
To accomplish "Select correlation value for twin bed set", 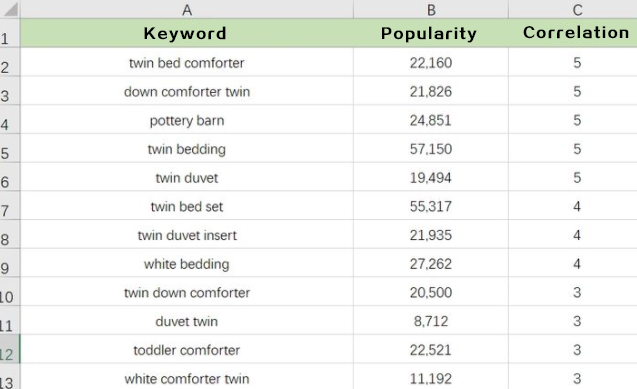I will [x=573, y=206].
